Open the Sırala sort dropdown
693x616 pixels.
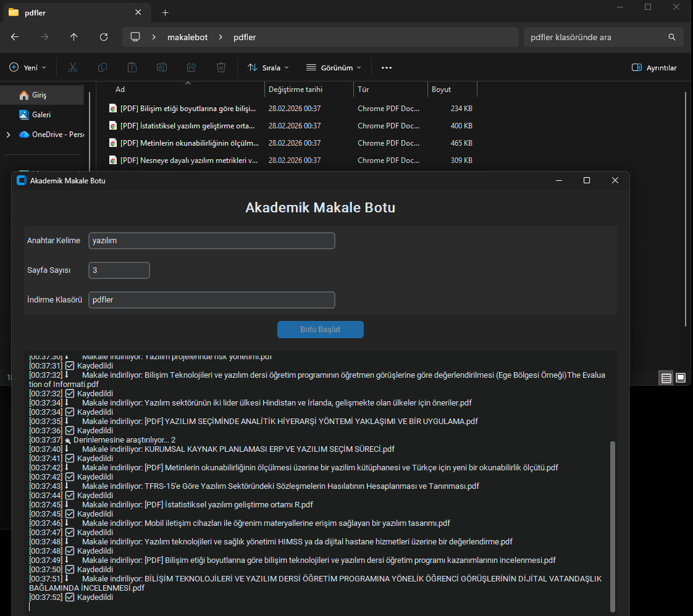point(268,67)
